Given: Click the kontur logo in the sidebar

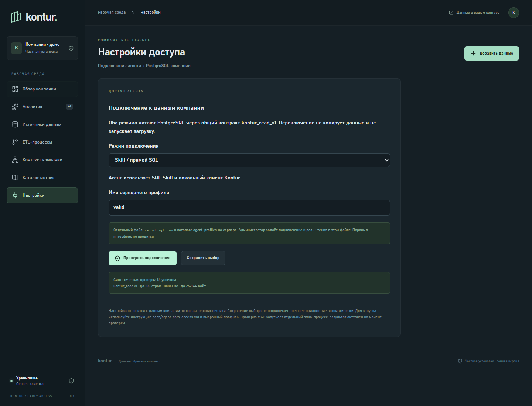Looking at the screenshot, I should (x=34, y=17).
